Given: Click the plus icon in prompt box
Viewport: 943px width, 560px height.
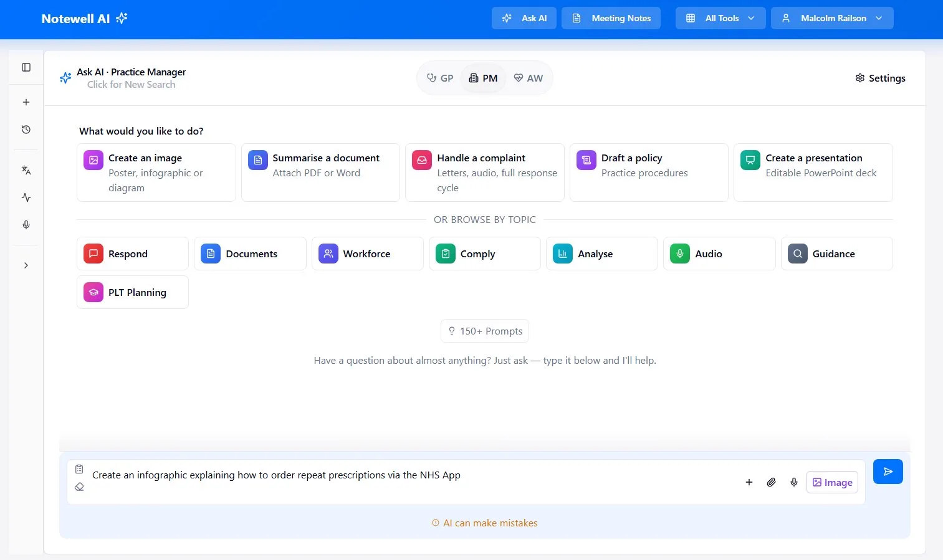Looking at the screenshot, I should tap(749, 482).
